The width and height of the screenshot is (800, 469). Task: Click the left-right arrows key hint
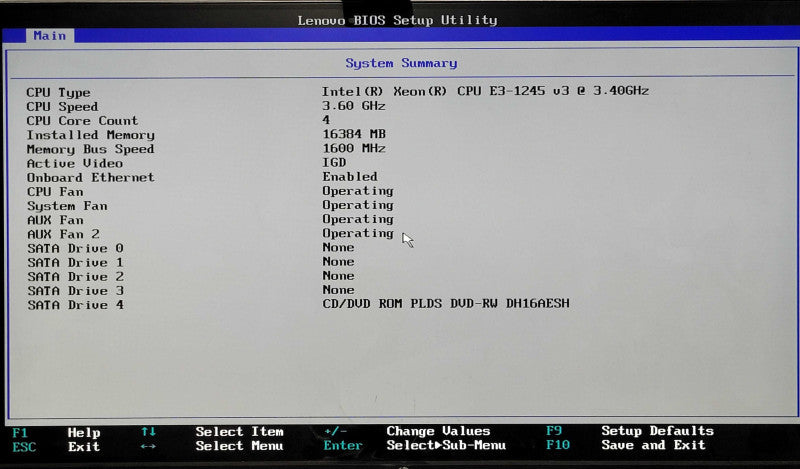[148, 447]
